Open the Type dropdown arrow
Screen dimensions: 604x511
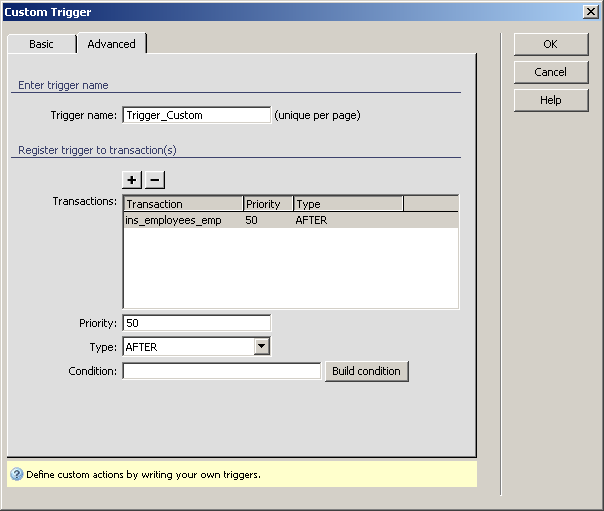point(261,347)
